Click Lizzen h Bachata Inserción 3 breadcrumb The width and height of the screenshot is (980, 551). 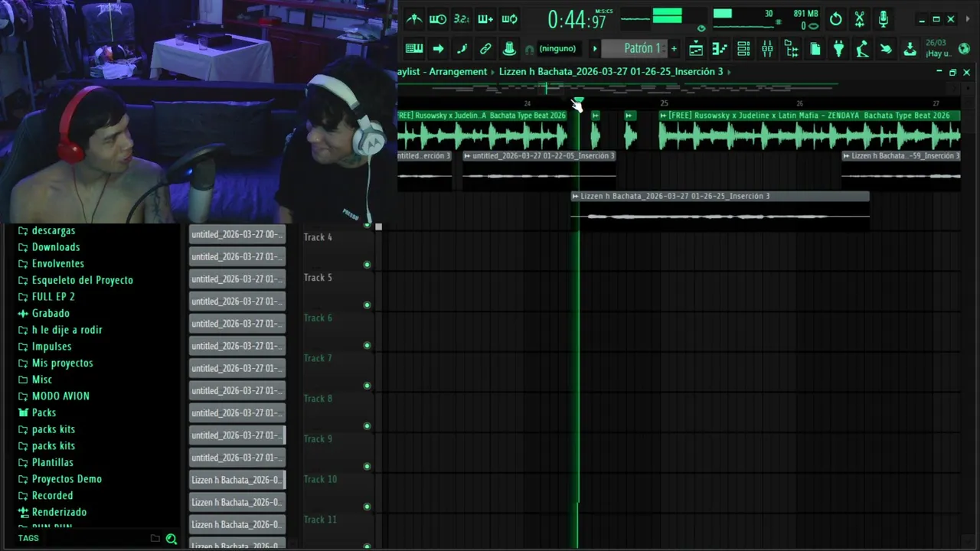click(611, 72)
